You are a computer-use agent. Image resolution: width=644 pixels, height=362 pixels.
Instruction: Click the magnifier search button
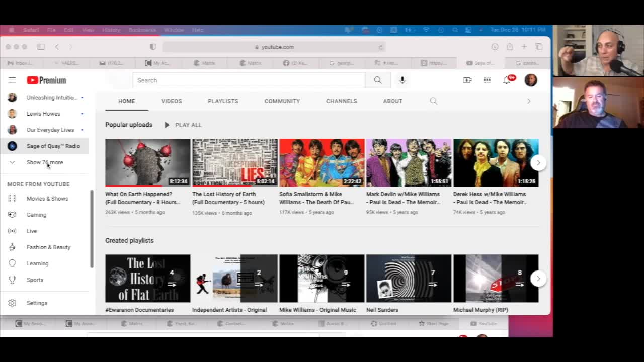[378, 80]
